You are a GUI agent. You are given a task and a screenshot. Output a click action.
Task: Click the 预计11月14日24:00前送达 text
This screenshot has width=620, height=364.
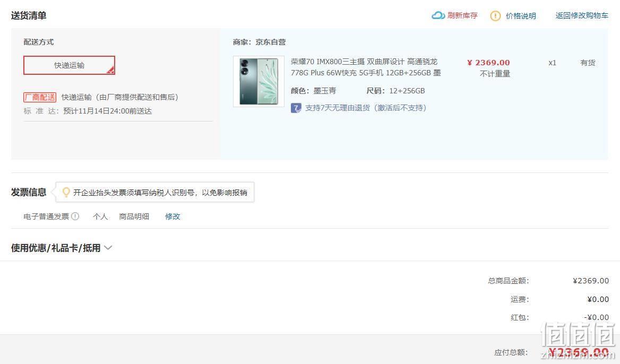[x=108, y=111]
